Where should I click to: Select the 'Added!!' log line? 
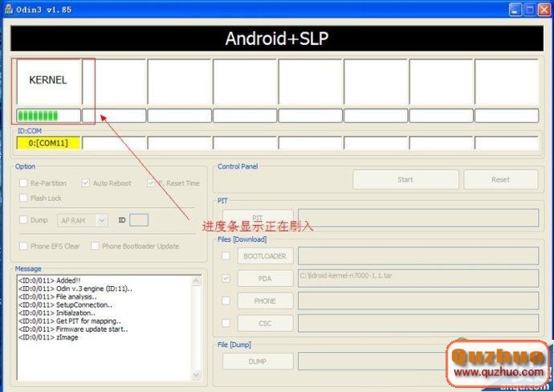click(50, 280)
